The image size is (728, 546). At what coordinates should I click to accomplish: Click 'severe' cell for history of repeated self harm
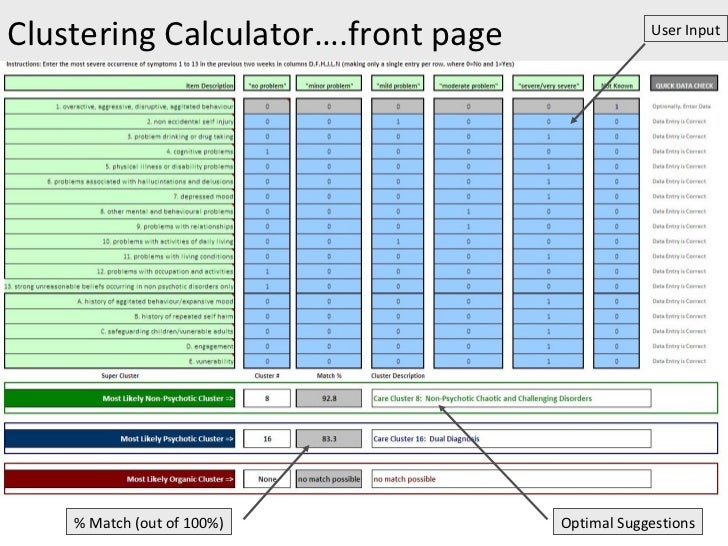[548, 316]
